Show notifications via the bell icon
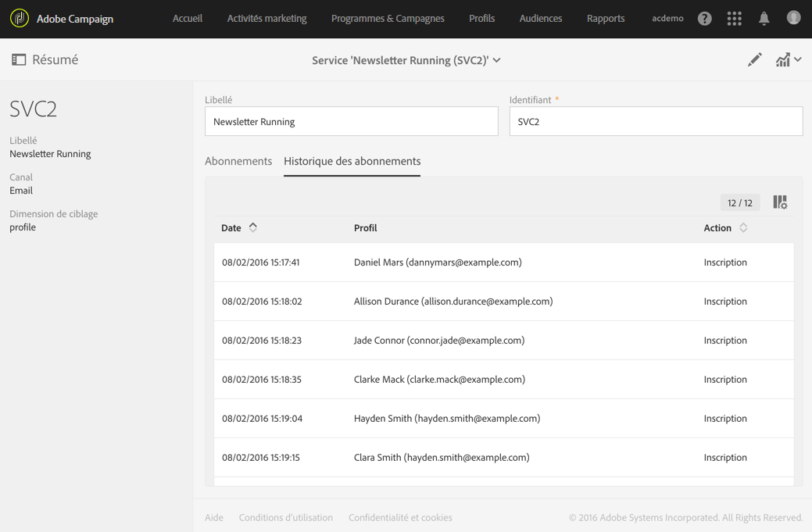The height and width of the screenshot is (532, 812). coord(764,19)
